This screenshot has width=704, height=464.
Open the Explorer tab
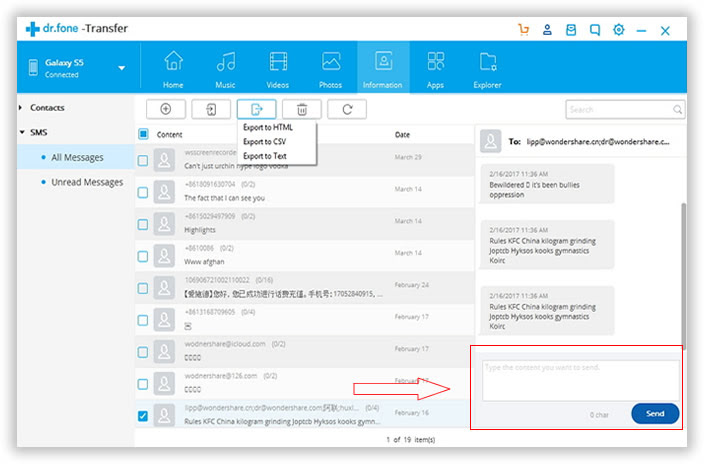coord(488,69)
